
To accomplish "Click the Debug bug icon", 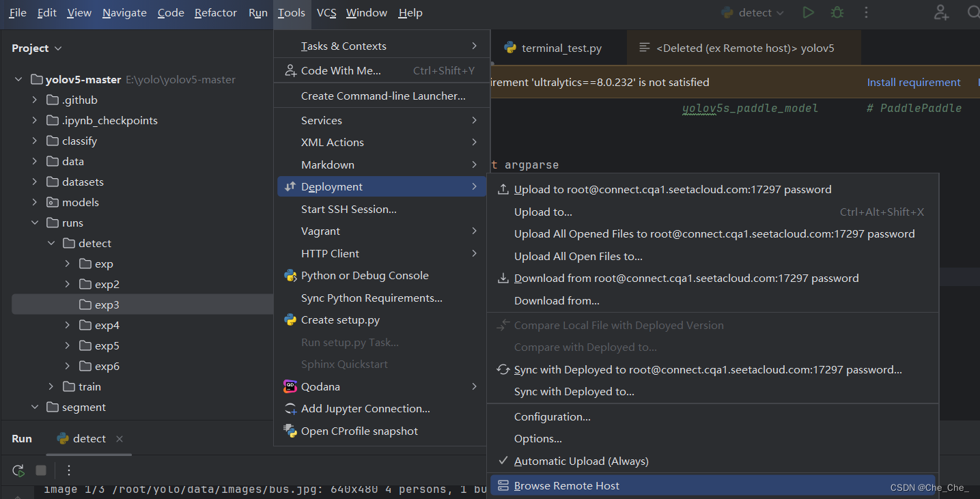I will point(837,12).
